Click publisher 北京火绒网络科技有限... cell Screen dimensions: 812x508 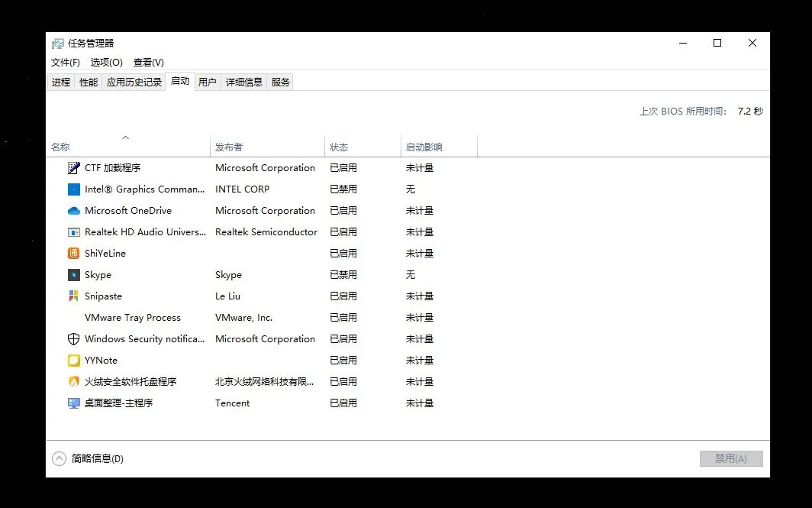coord(265,381)
